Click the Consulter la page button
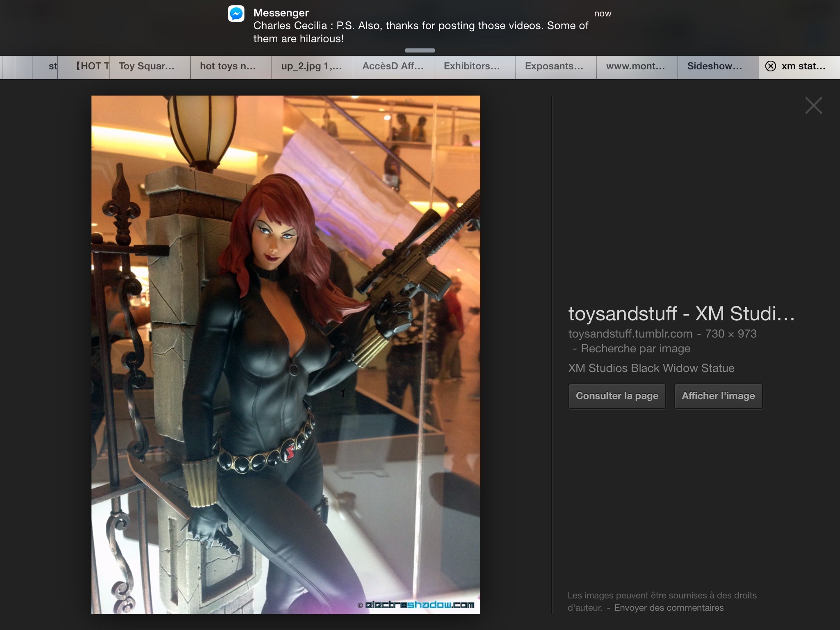The height and width of the screenshot is (630, 840). coord(617,396)
